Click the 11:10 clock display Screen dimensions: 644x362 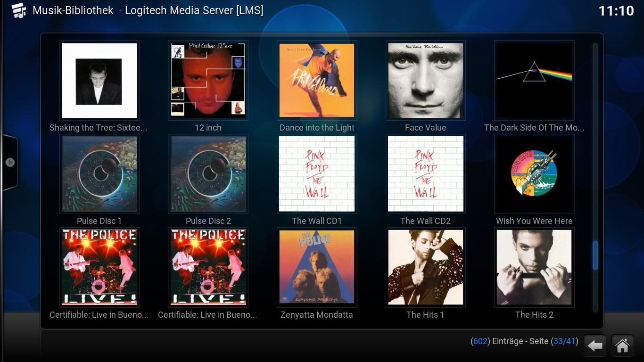pyautogui.click(x=616, y=11)
